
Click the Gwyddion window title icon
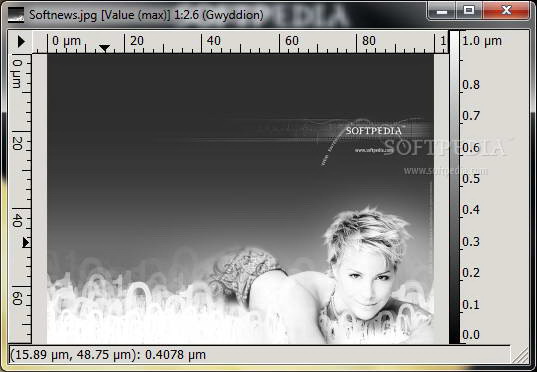(x=16, y=15)
